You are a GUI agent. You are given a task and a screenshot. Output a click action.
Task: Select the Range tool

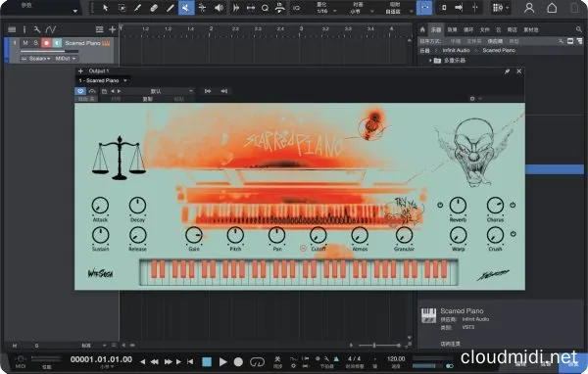click(x=122, y=8)
